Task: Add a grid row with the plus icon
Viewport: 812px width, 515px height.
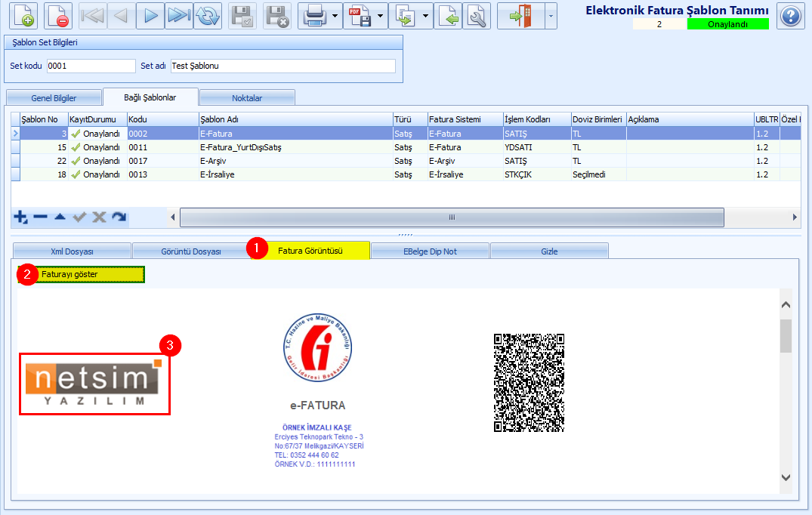Action: pyautogui.click(x=20, y=217)
